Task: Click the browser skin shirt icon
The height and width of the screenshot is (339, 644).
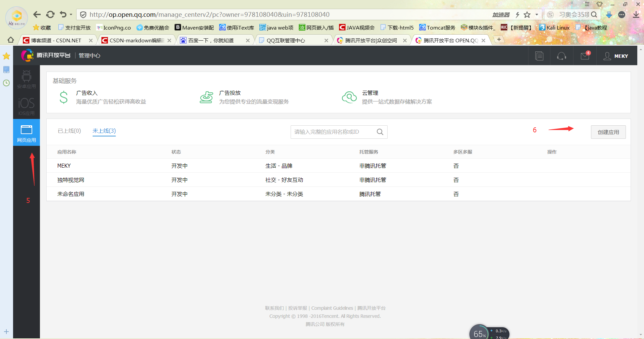Action: (x=599, y=4)
